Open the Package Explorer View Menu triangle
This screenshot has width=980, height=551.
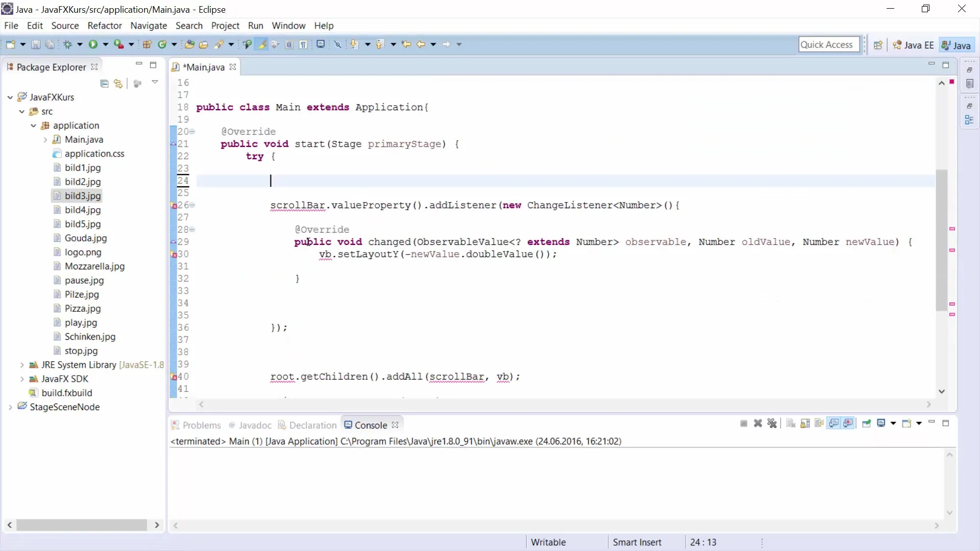point(155,82)
